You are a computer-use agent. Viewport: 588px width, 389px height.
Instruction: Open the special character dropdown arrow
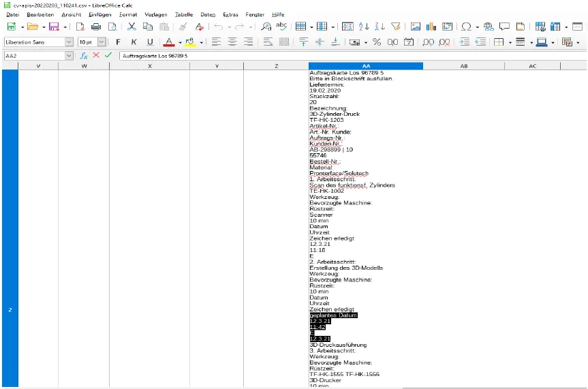(x=477, y=27)
